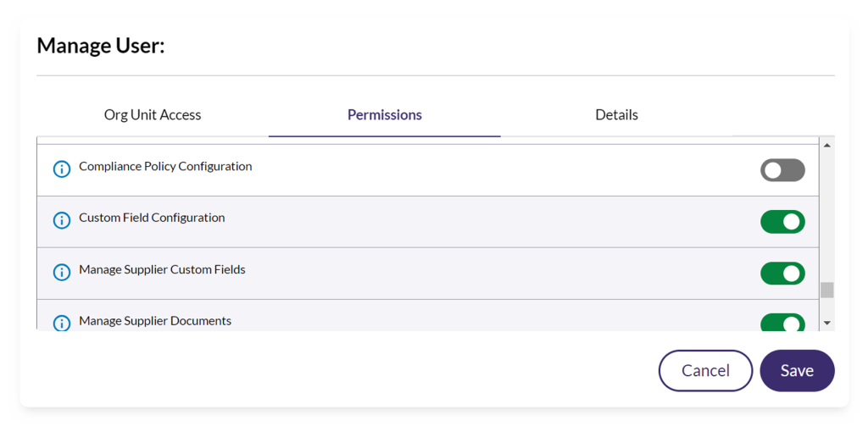Open the Details tab
Image resolution: width=868 pixels, height=426 pixels.
616,115
